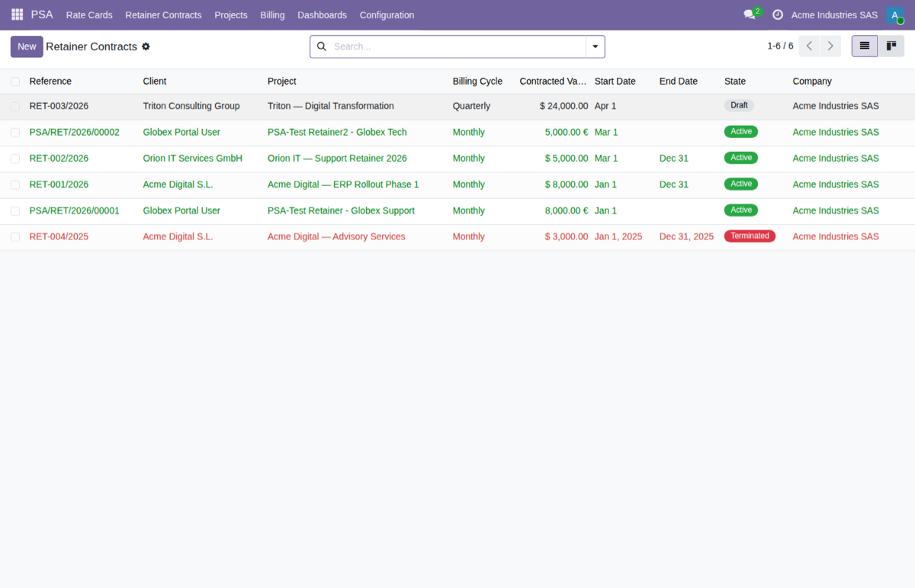915x588 pixels.
Task: Click project PSA-Test Retainer2 - Globex Tech
Action: (x=337, y=132)
